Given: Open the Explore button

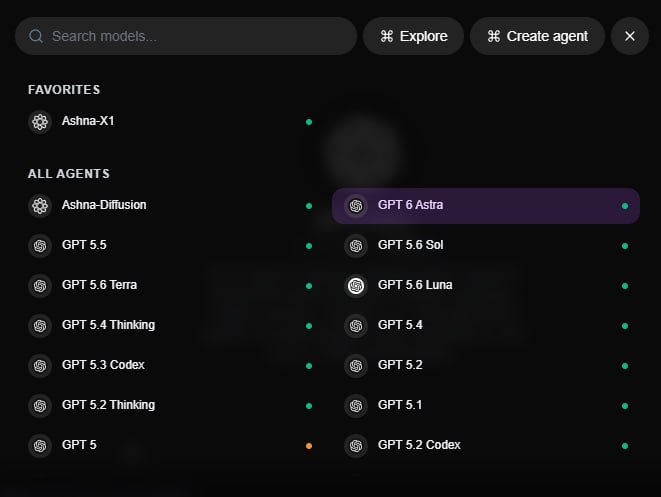Looking at the screenshot, I should pos(413,36).
